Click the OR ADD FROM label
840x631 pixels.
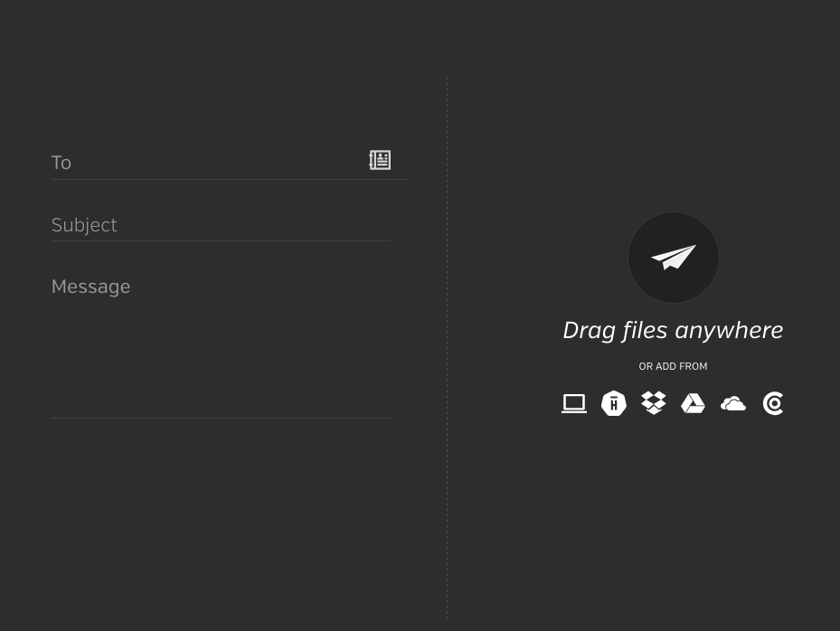tap(673, 366)
